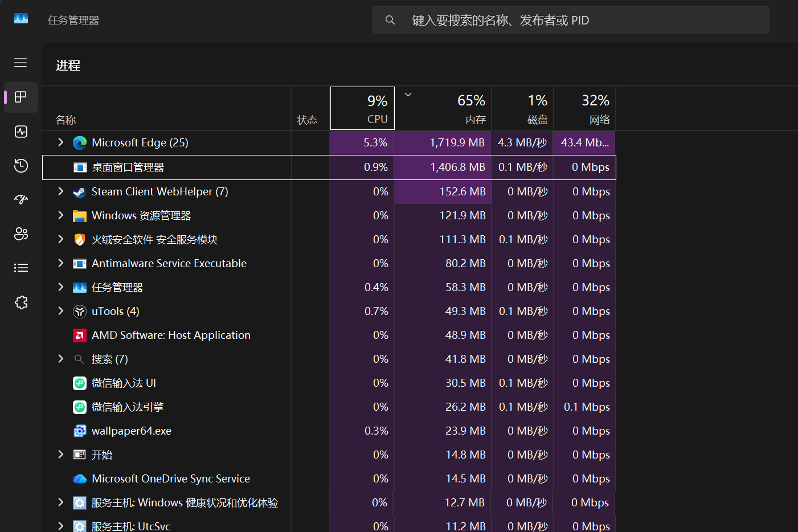This screenshot has height=532, width=798.
Task: Click the magnifier icon in the search box
Action: [390, 20]
